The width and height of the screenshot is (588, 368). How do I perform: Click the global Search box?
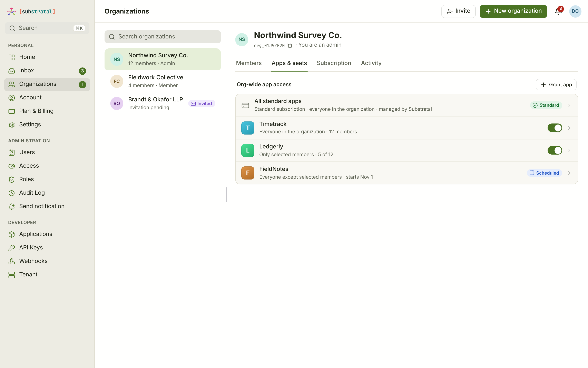click(x=47, y=28)
